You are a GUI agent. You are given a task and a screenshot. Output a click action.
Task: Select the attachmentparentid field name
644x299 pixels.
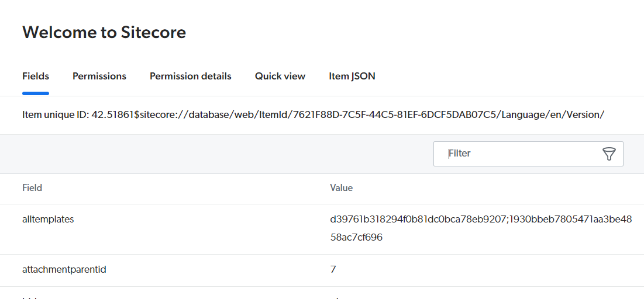tap(64, 269)
